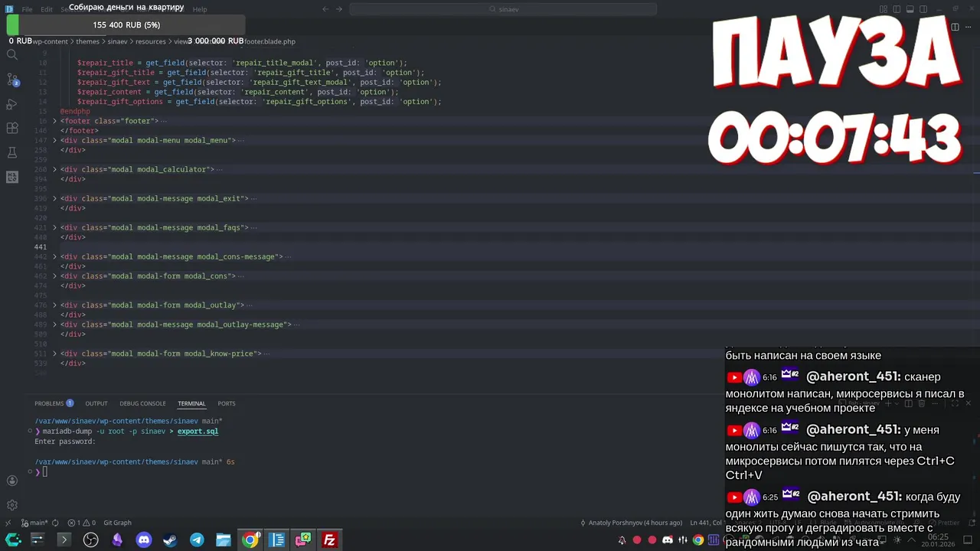The image size is (980, 551).
Task: Open Discord from the taskbar
Action: point(143,540)
